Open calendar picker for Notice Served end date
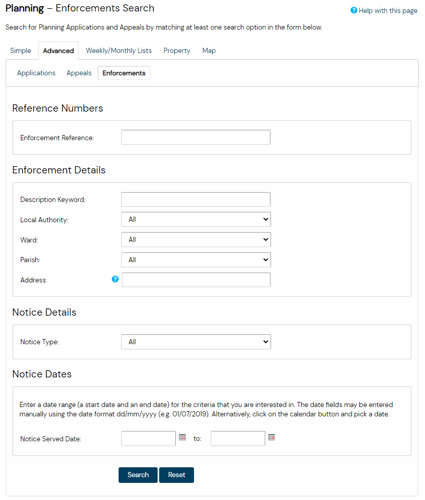The image size is (425, 500). click(x=272, y=437)
